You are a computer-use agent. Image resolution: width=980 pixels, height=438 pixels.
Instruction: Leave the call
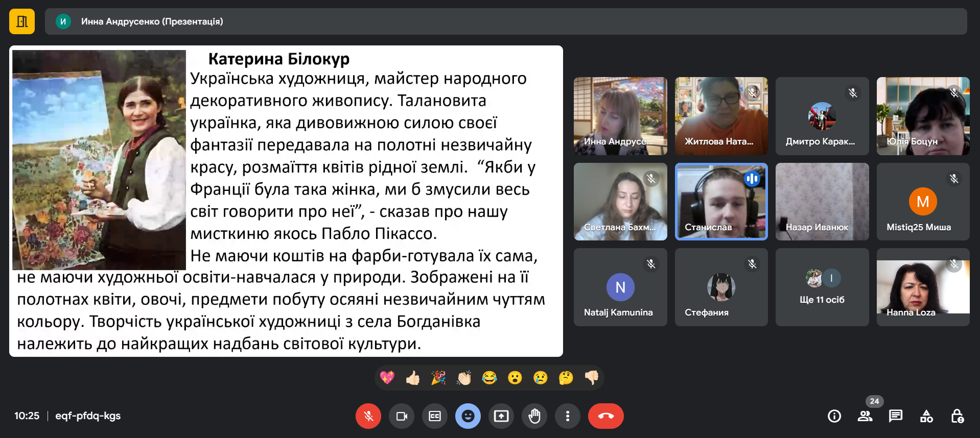(x=605, y=416)
